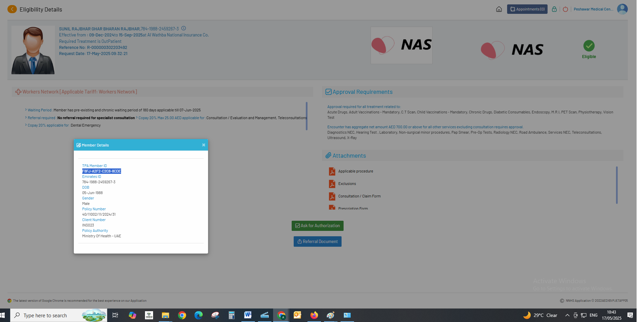Click the Approval Requirements check icon
Image resolution: width=644 pixels, height=322 pixels.
point(328,92)
